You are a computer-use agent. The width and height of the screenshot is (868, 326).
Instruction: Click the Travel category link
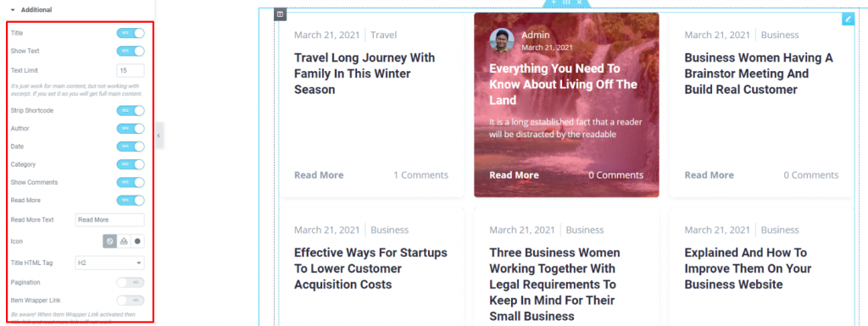[x=384, y=35]
